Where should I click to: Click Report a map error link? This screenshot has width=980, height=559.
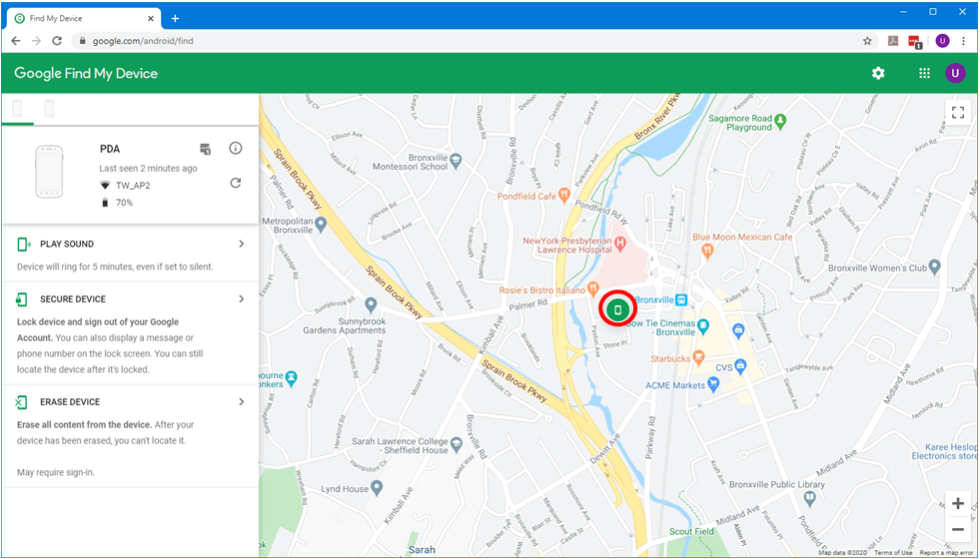pyautogui.click(x=947, y=553)
